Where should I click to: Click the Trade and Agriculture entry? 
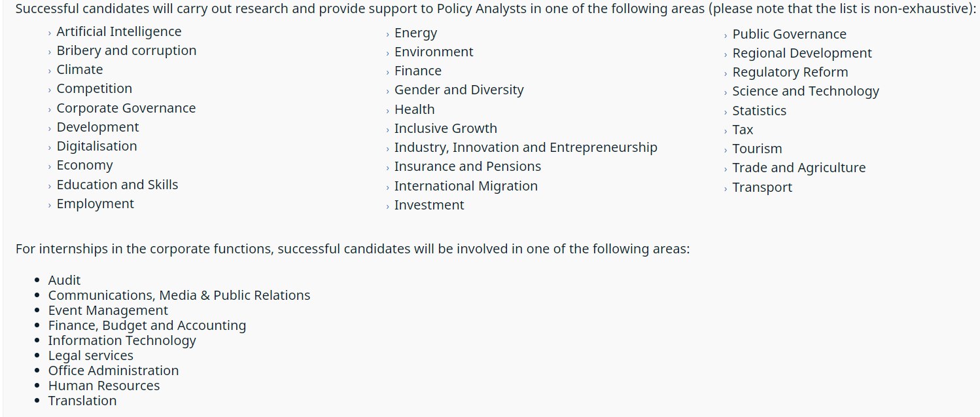point(799,168)
